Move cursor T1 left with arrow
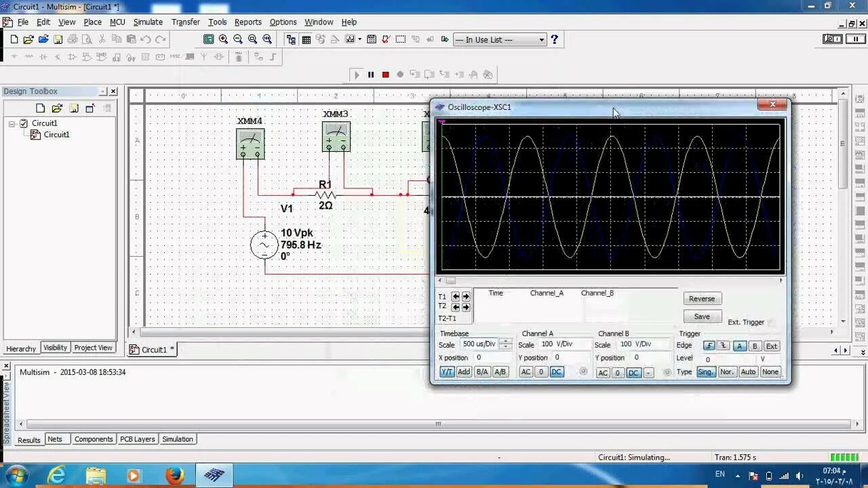 pos(456,296)
